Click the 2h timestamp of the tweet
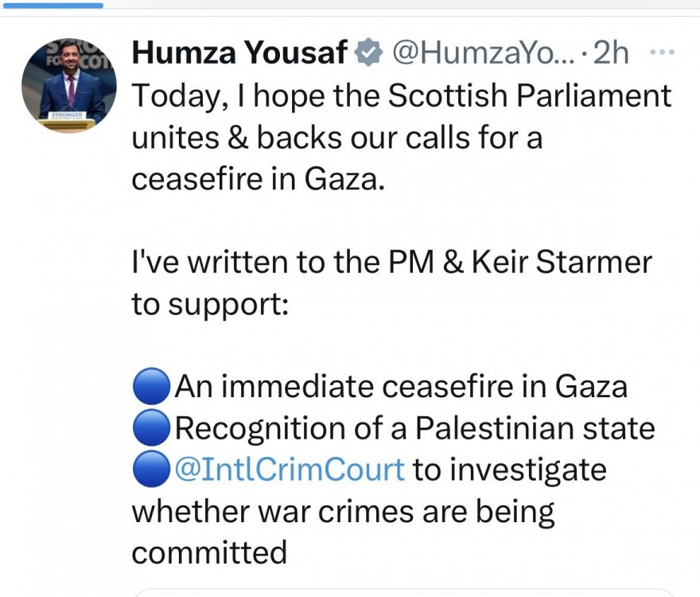The width and height of the screenshot is (700, 597). [611, 53]
